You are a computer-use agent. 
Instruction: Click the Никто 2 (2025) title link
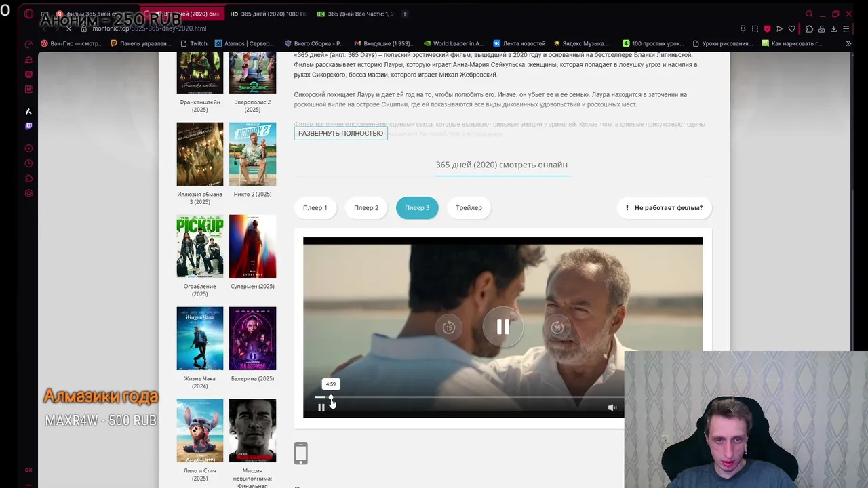point(252,194)
